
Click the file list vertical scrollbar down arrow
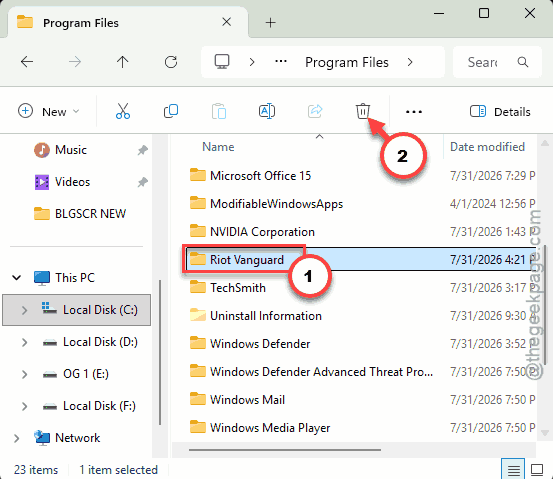coord(545,432)
